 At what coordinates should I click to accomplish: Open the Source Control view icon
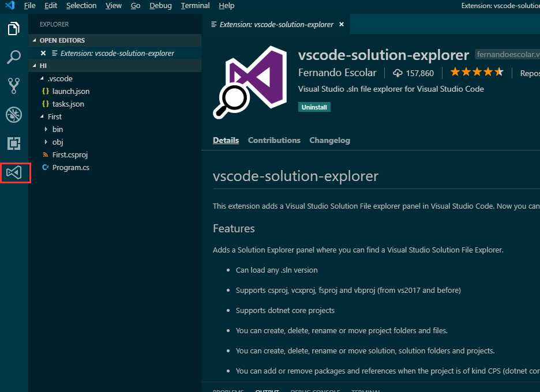point(14,86)
